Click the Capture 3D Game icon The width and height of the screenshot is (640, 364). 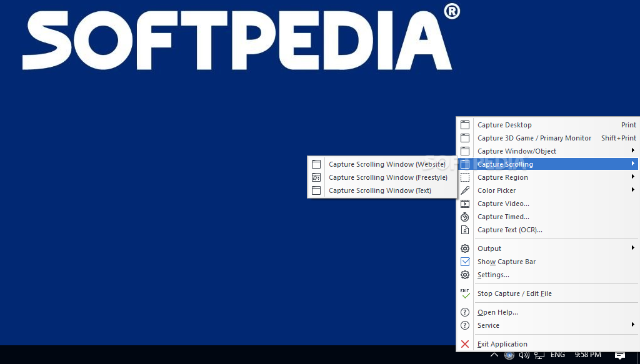465,138
